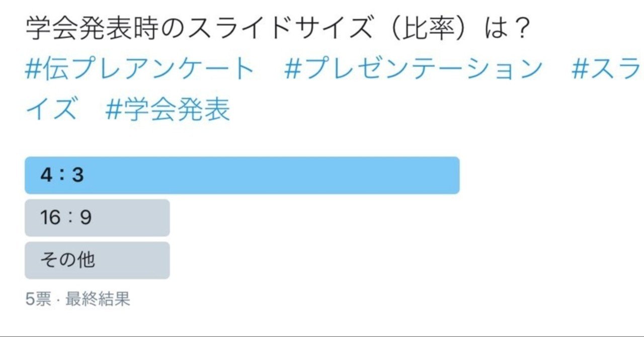Choose the その他 poll option

pos(96,260)
